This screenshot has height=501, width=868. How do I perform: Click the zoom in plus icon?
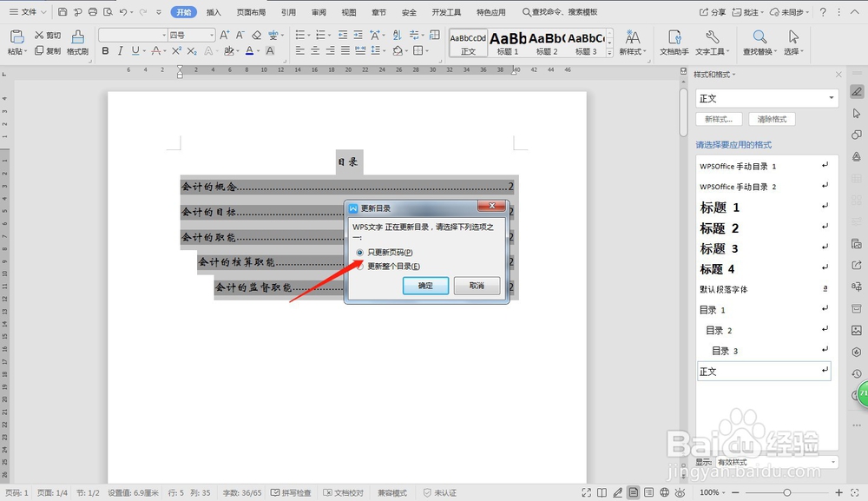(838, 492)
